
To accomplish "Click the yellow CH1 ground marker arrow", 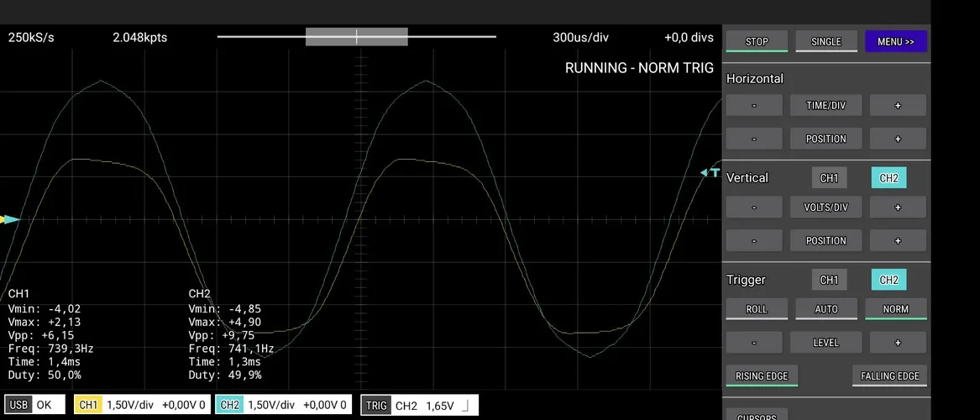I will [2, 219].
